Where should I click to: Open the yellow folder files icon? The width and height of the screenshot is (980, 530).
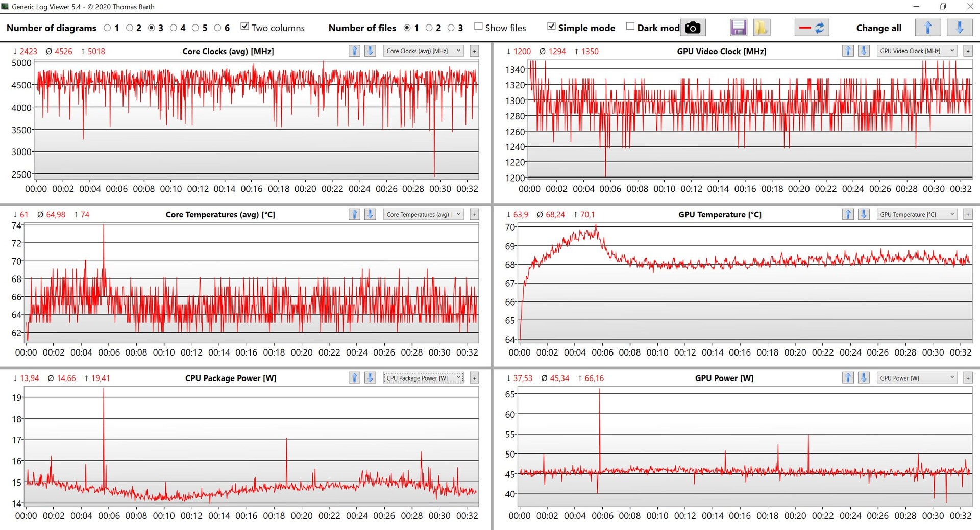[x=761, y=28]
